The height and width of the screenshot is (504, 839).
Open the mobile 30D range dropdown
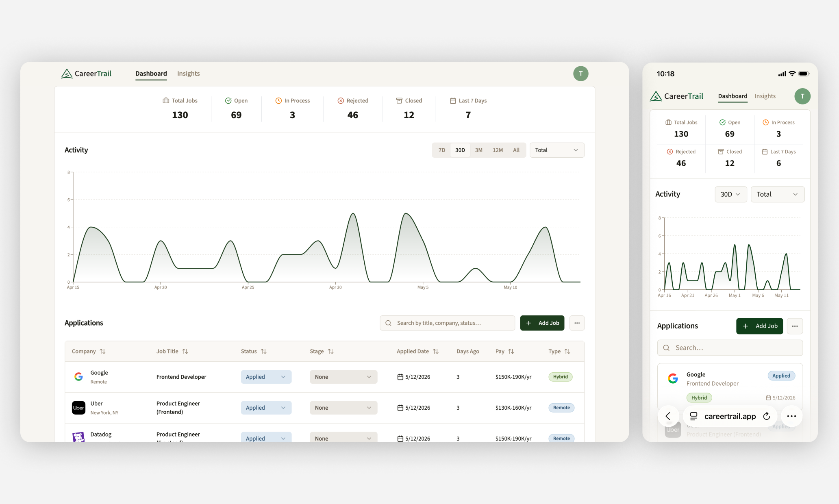pos(730,194)
